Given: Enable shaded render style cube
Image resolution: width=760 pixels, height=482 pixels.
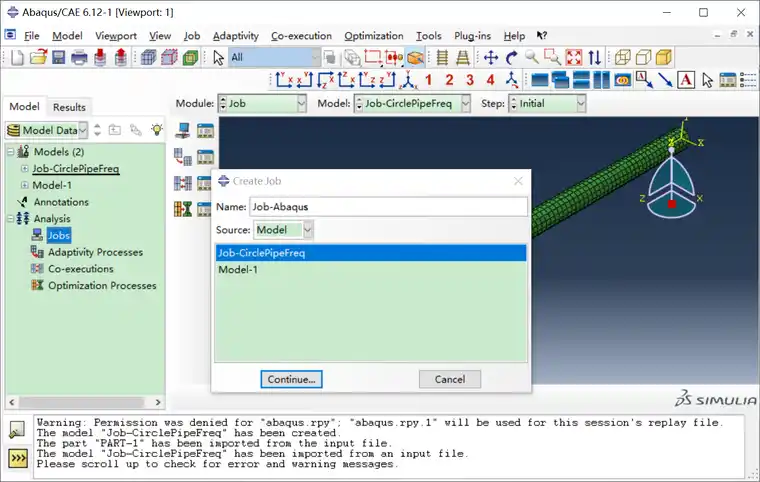Looking at the screenshot, I should pyautogui.click(x=664, y=58).
